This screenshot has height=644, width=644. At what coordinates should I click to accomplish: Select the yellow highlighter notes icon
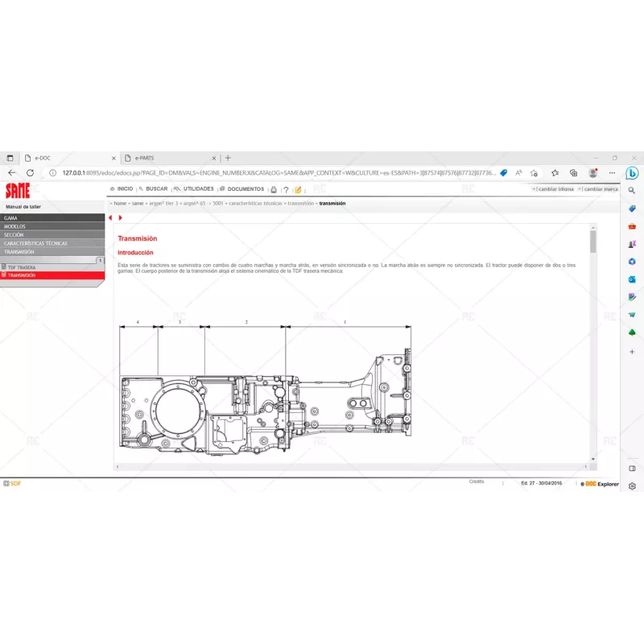[x=297, y=189]
